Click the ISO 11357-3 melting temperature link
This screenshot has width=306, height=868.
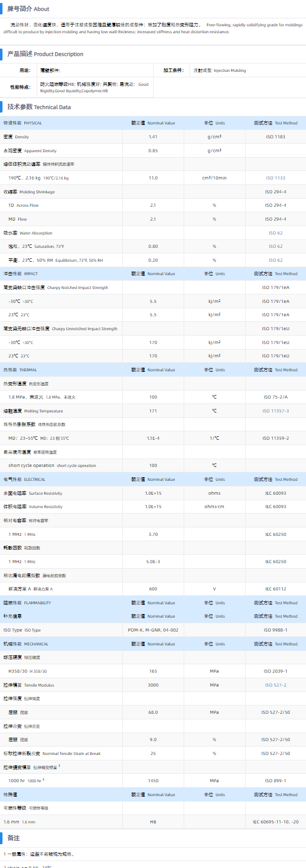pyautogui.click(x=275, y=411)
